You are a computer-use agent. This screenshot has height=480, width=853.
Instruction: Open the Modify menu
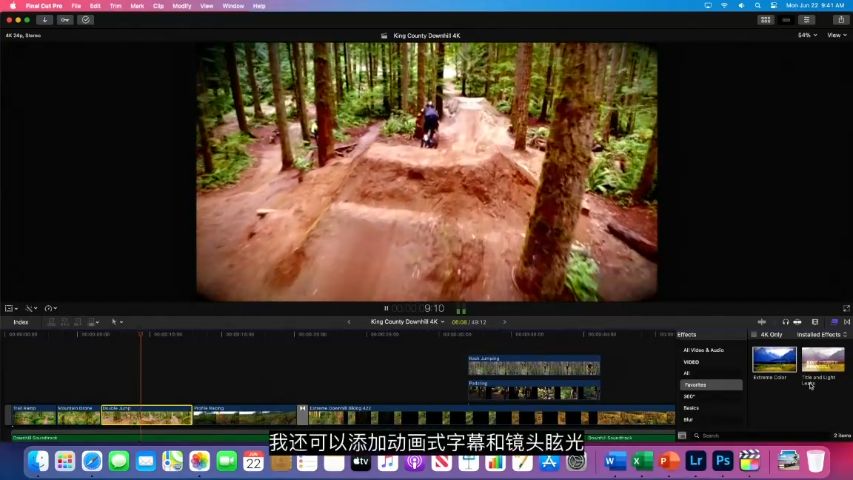click(181, 6)
